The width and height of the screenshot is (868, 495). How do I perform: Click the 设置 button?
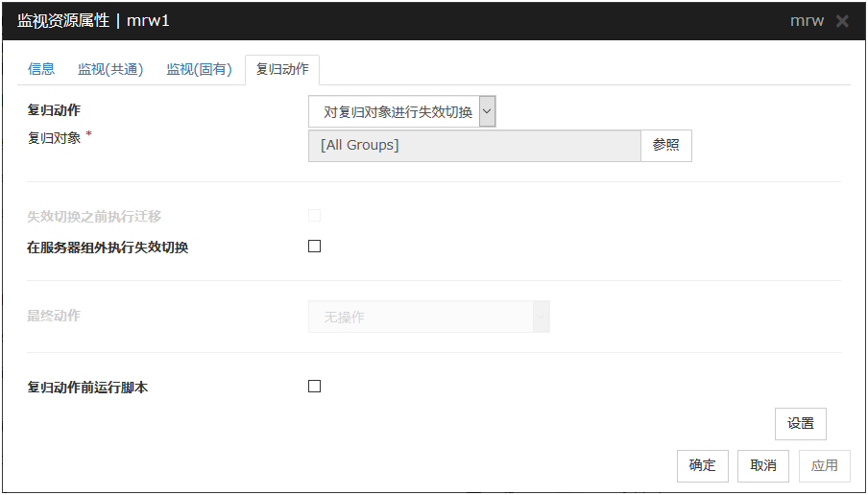pos(800,423)
